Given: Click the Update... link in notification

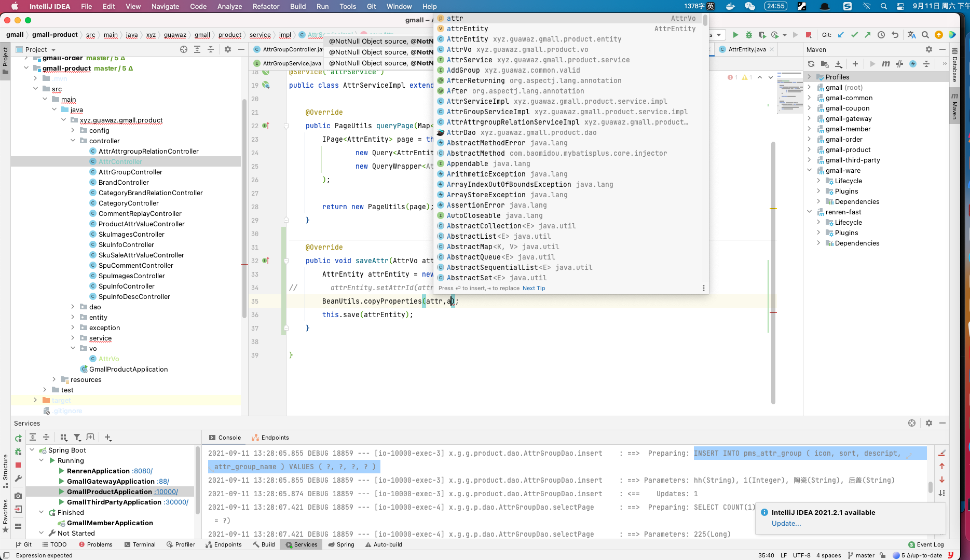Looking at the screenshot, I should click(x=786, y=523).
